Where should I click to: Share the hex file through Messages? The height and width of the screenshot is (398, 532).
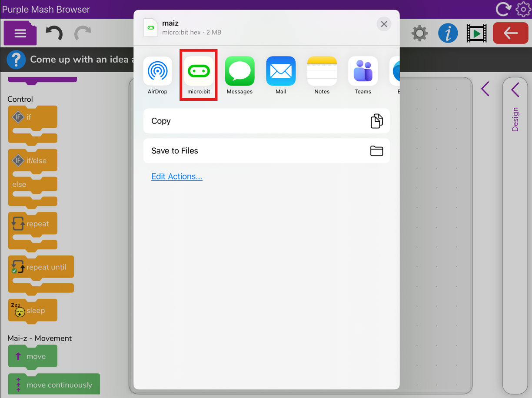click(239, 75)
